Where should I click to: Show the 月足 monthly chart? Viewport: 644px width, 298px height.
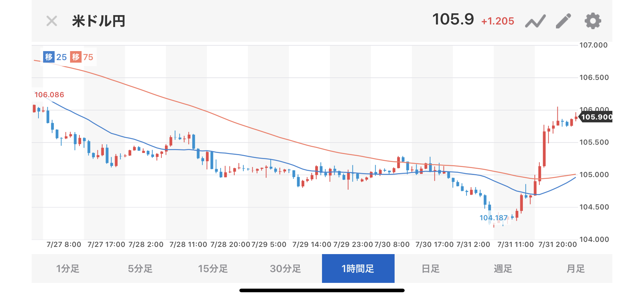[575, 268]
